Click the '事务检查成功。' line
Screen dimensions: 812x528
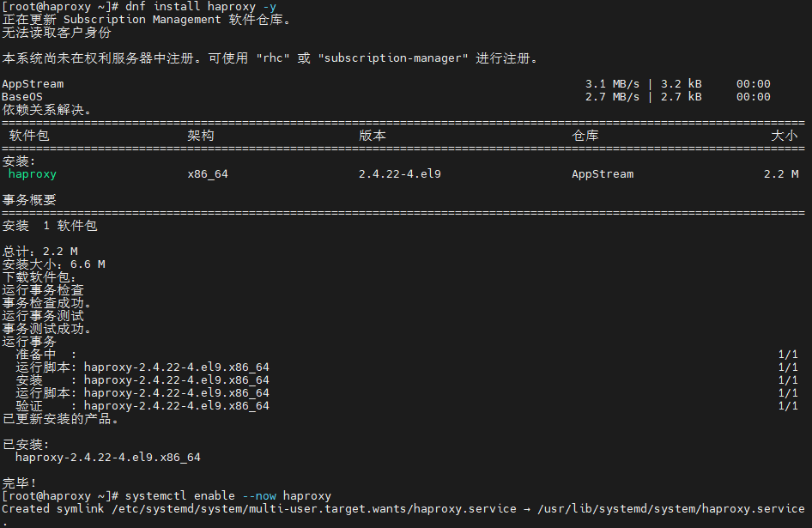[x=46, y=303]
